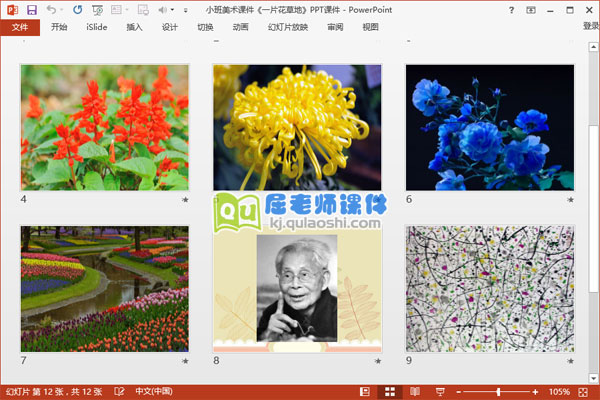Click the PowerPoint application logo icon
Screen dimensions: 600x400
point(12,10)
